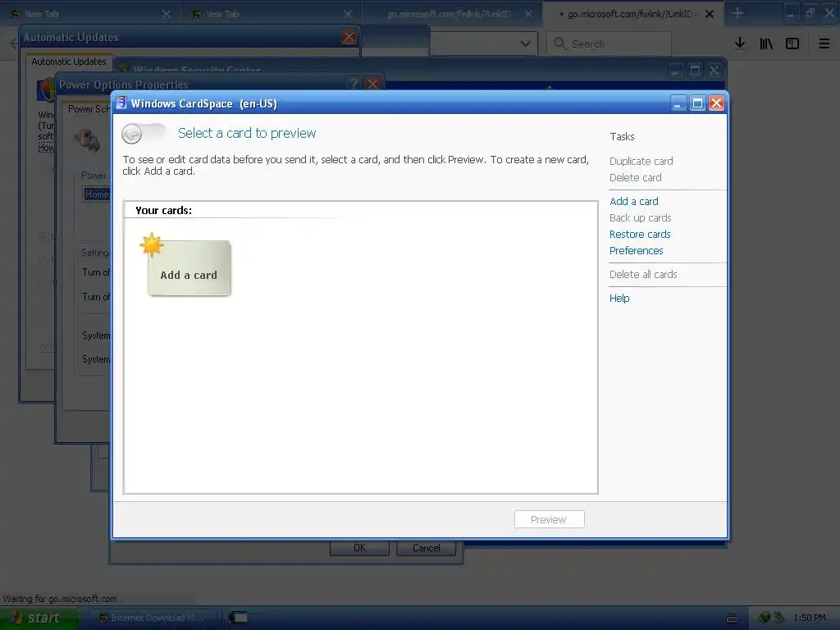Open Add a card task link
This screenshot has width=840, height=630.
634,202
